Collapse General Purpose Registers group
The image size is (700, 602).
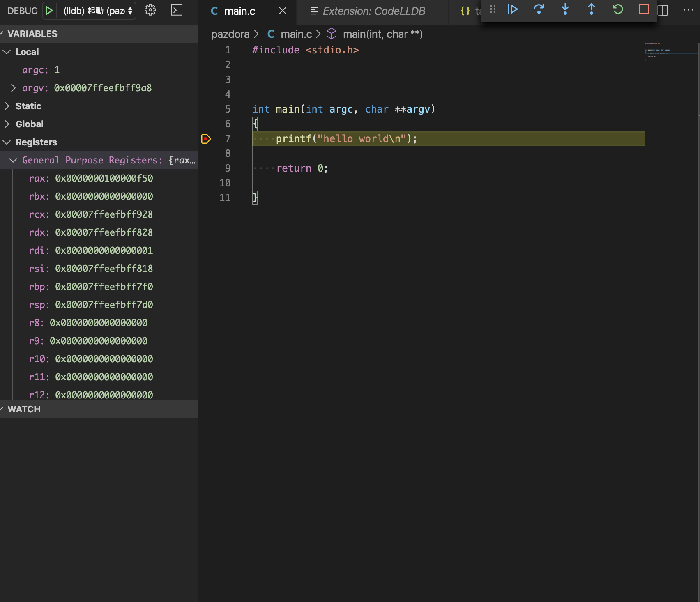point(99,160)
